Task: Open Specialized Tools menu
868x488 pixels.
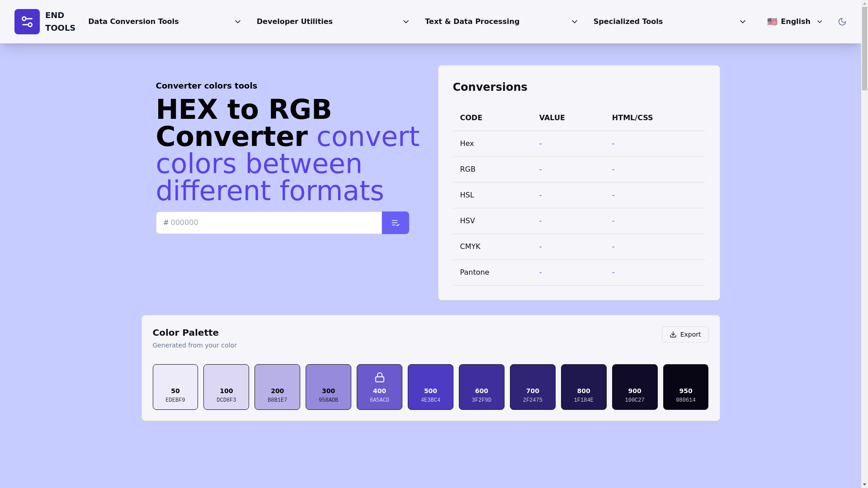Action: click(x=670, y=22)
